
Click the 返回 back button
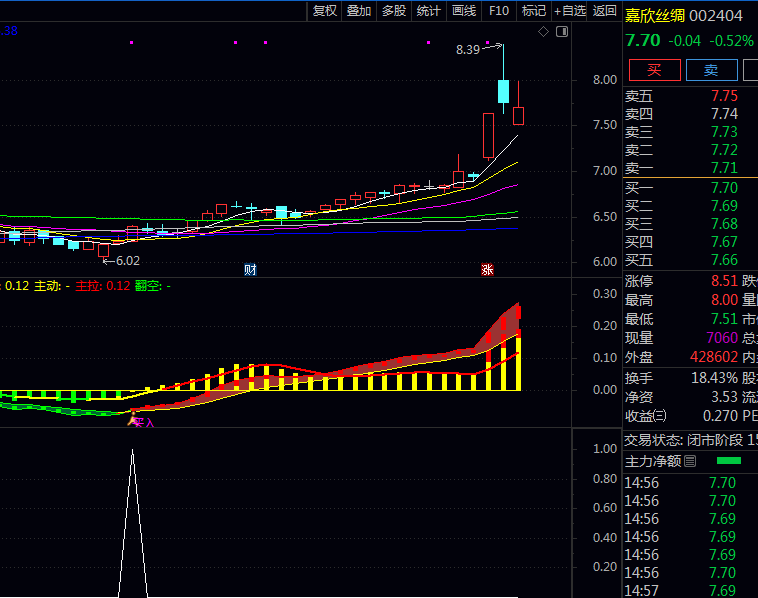605,11
